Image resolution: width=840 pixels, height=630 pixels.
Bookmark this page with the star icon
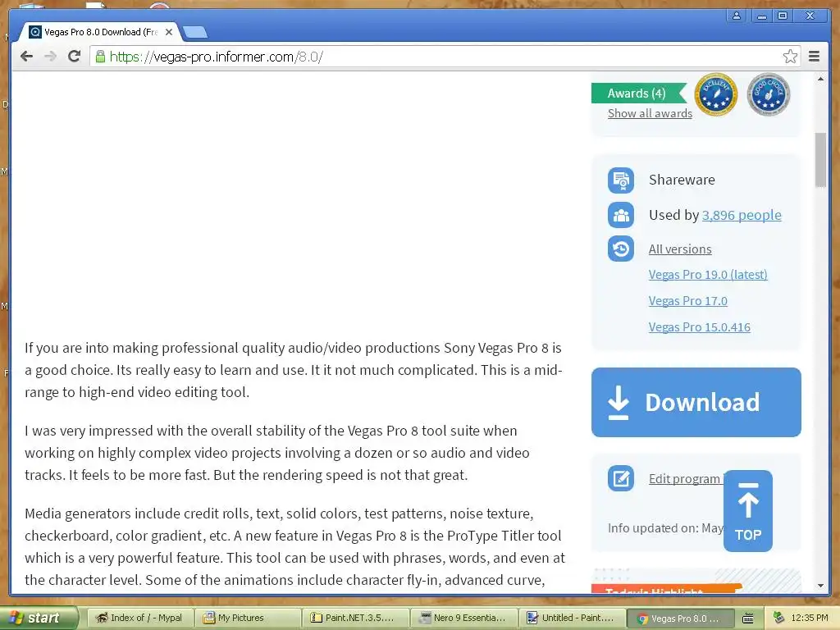pos(790,57)
